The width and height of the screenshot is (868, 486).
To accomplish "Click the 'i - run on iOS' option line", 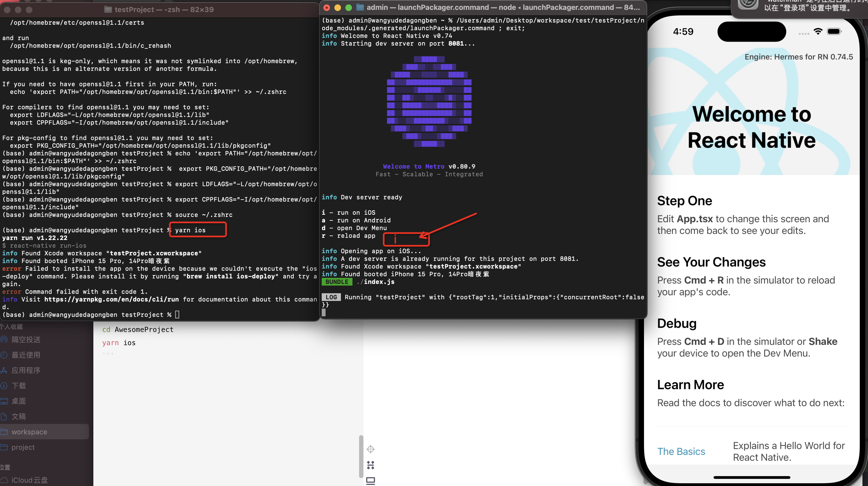I will click(348, 212).
